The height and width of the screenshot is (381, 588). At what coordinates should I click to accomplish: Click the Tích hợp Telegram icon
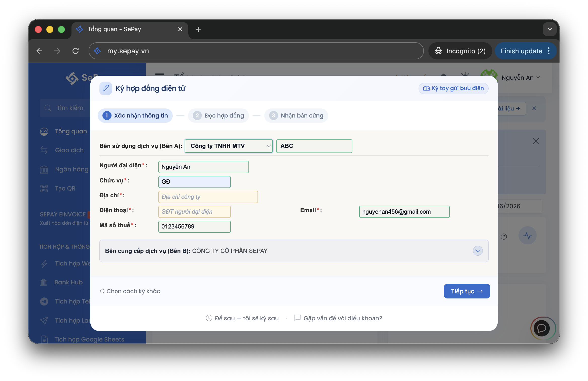coord(44,301)
